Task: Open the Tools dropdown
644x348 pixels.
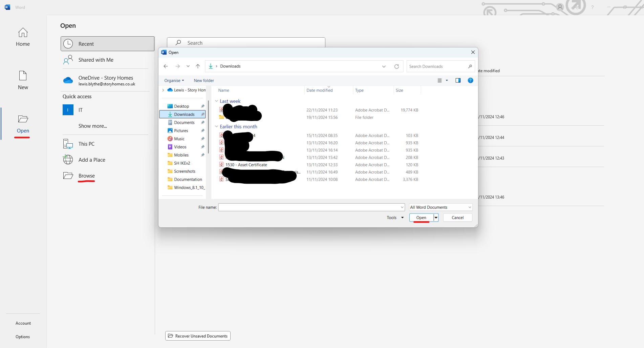Action: point(395,218)
